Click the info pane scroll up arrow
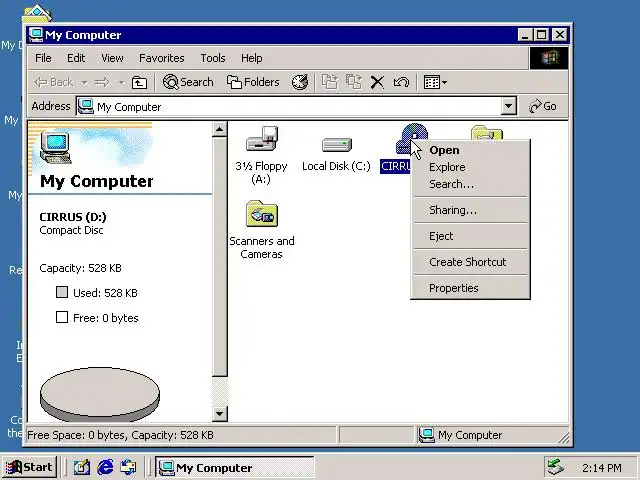The width and height of the screenshot is (640, 480). 220,129
